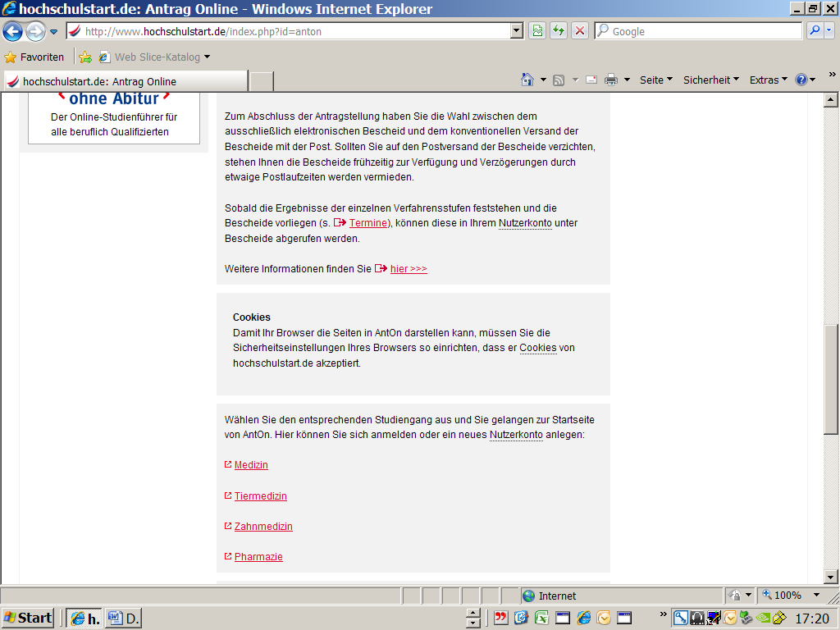Open the Zahnmedizin link
The height and width of the screenshot is (630, 840).
[x=263, y=527]
